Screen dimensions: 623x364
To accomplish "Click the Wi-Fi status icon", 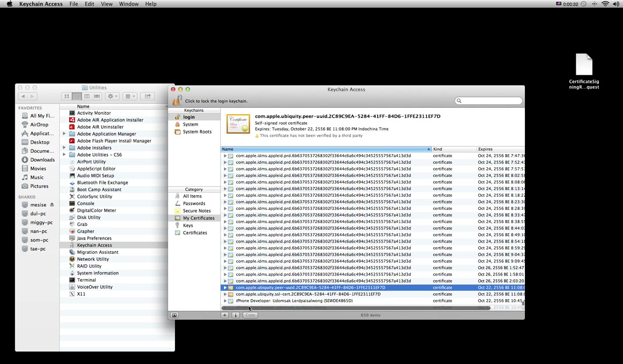I will [x=605, y=4].
